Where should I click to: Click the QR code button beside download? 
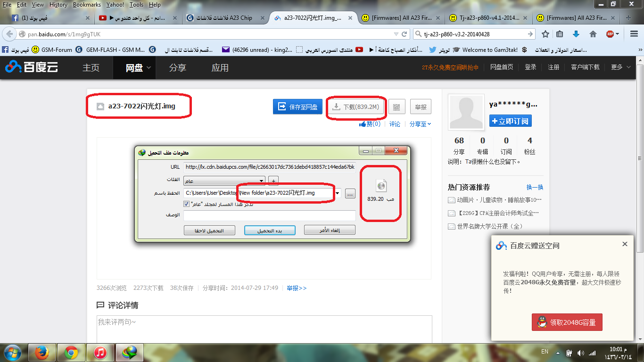(x=396, y=107)
